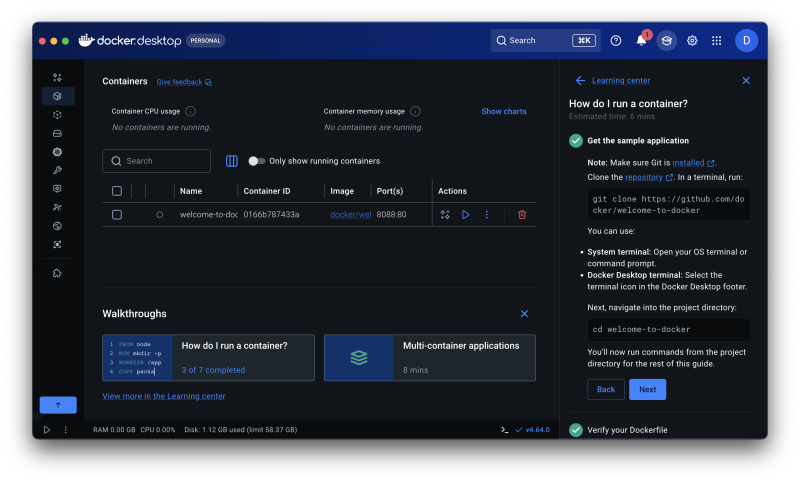This screenshot has height=482, width=800.
Task: Click the column layout icon beside search
Action: (232, 161)
